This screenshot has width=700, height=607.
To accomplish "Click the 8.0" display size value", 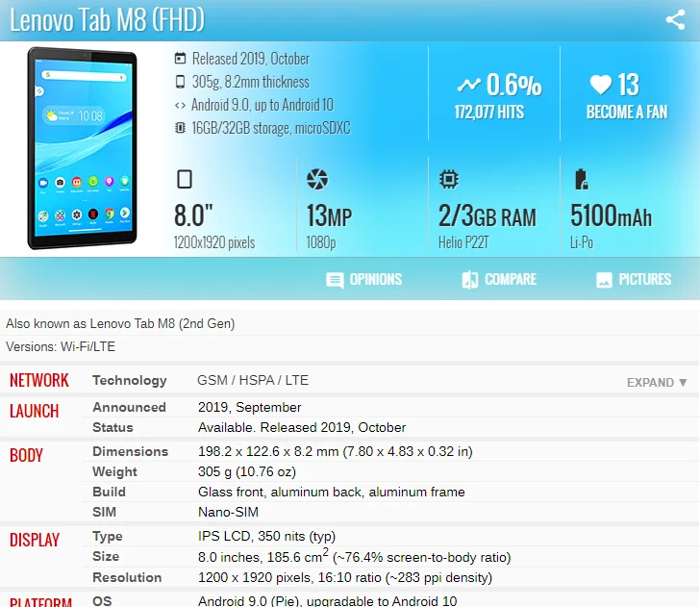I will tap(193, 215).
